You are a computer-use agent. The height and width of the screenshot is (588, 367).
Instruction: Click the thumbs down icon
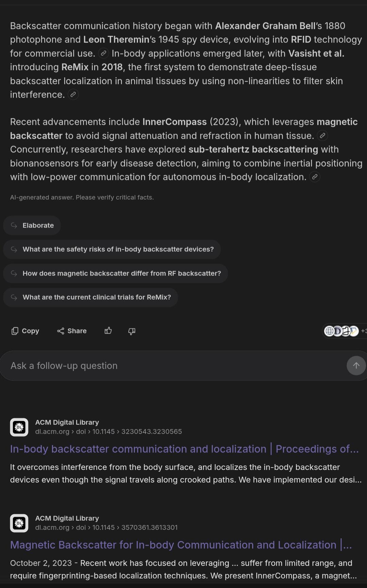(x=132, y=331)
